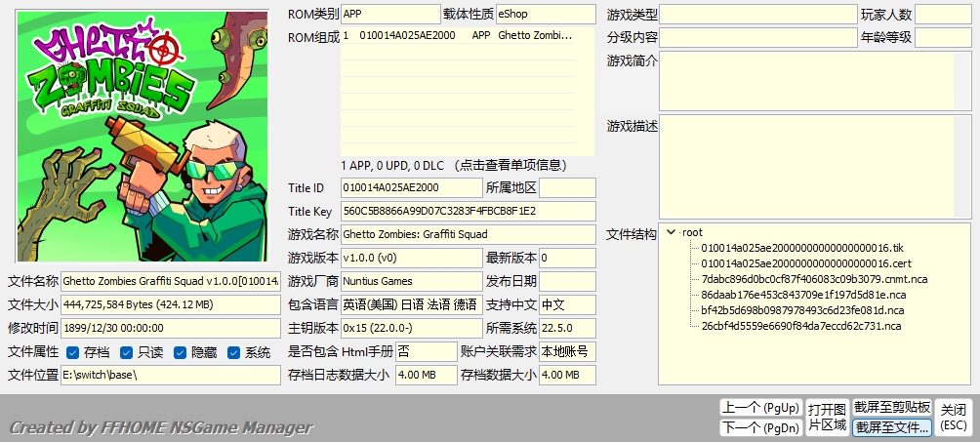
Task: Click the 包含语言 languages field
Action: pyautogui.click(x=412, y=304)
